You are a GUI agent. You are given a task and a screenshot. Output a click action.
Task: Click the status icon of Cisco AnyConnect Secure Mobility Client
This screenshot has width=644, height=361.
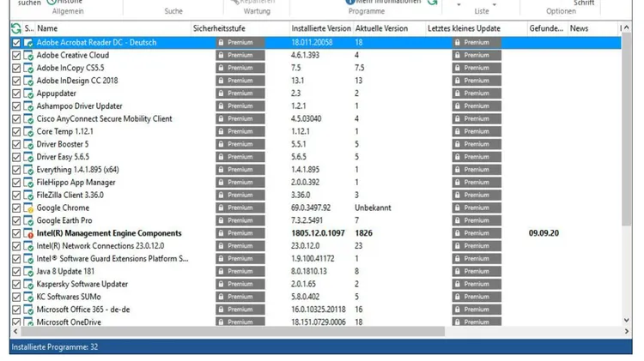click(x=28, y=119)
